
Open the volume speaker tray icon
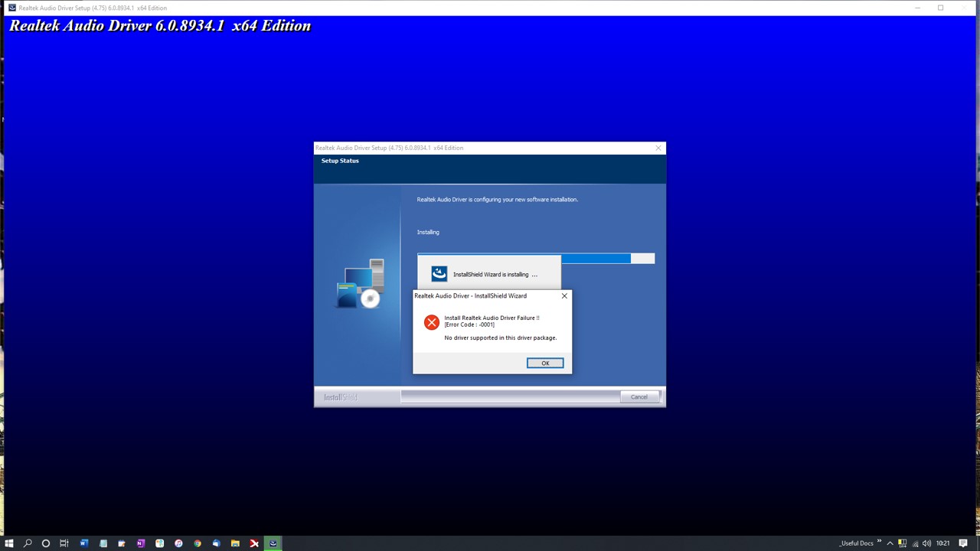click(927, 543)
